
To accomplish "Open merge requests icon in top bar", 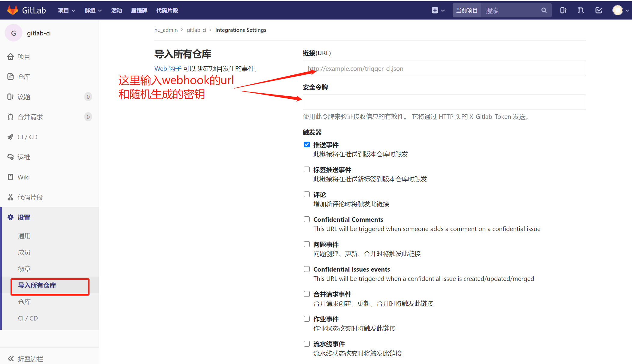I will click(x=581, y=10).
